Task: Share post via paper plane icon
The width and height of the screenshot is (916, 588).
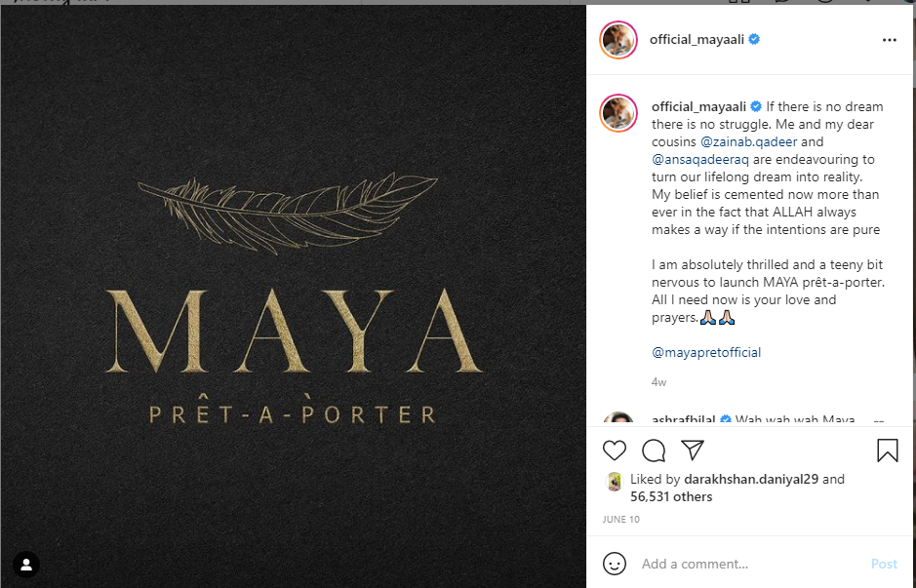Action: point(693,451)
